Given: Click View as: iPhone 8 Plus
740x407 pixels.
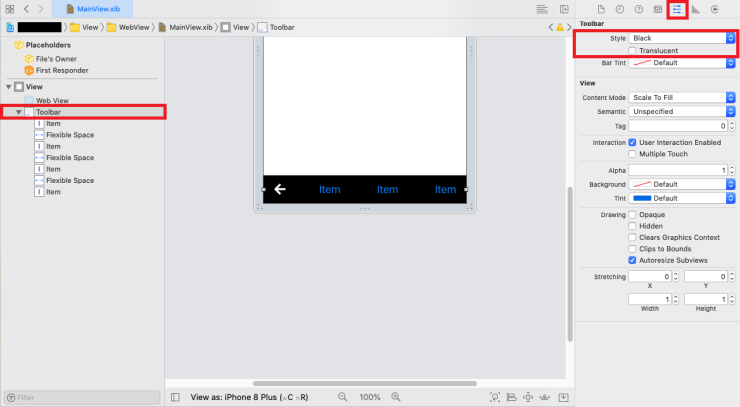Looking at the screenshot, I should click(x=252, y=397).
